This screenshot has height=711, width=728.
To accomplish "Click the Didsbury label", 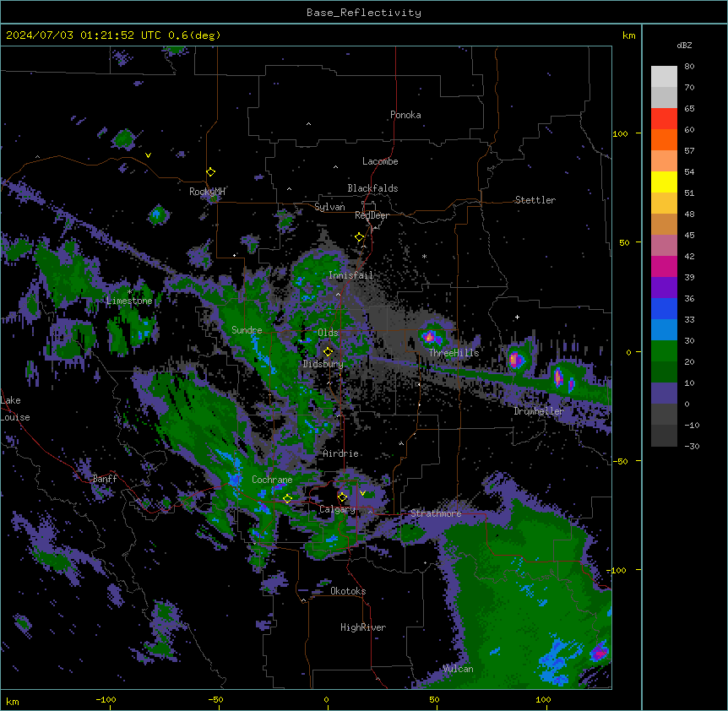I will [x=323, y=364].
